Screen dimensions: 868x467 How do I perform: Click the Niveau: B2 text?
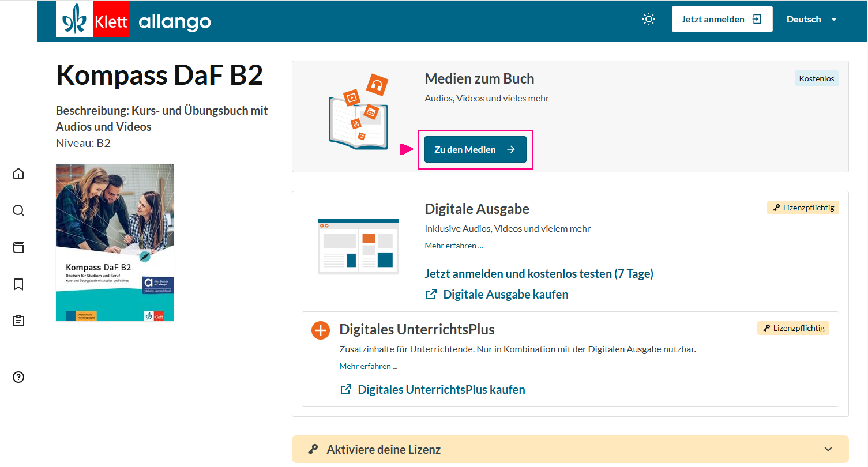pos(83,143)
